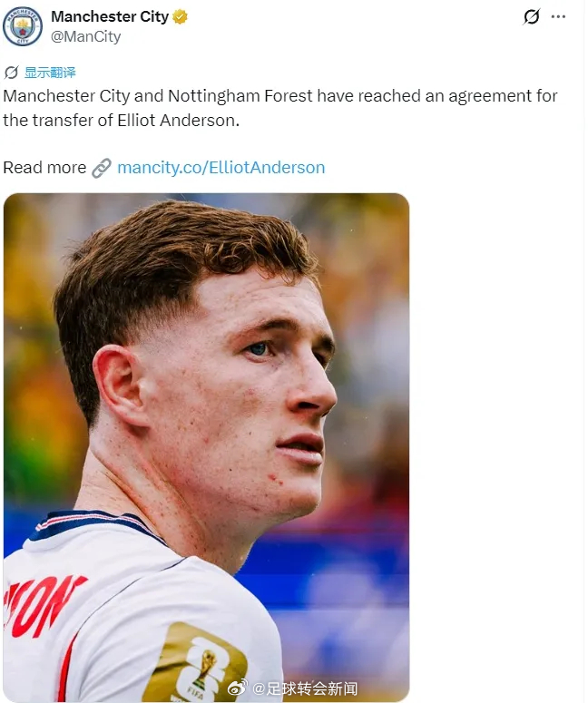Open the three-dot more options menu
Image resolution: width=588 pixels, height=703 pixels.
[558, 16]
